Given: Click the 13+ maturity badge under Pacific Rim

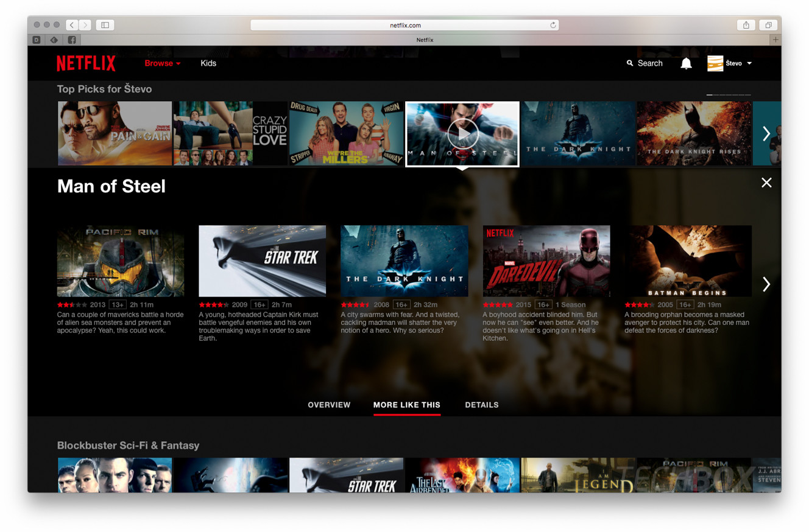Looking at the screenshot, I should 118,304.
